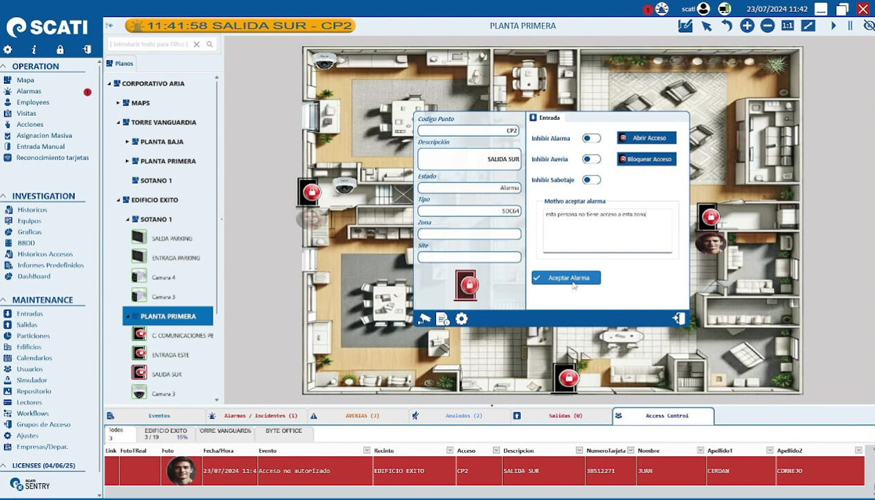This screenshot has height=500, width=875.
Task: Click the Motivo aceptar alarma text box
Action: tap(608, 230)
